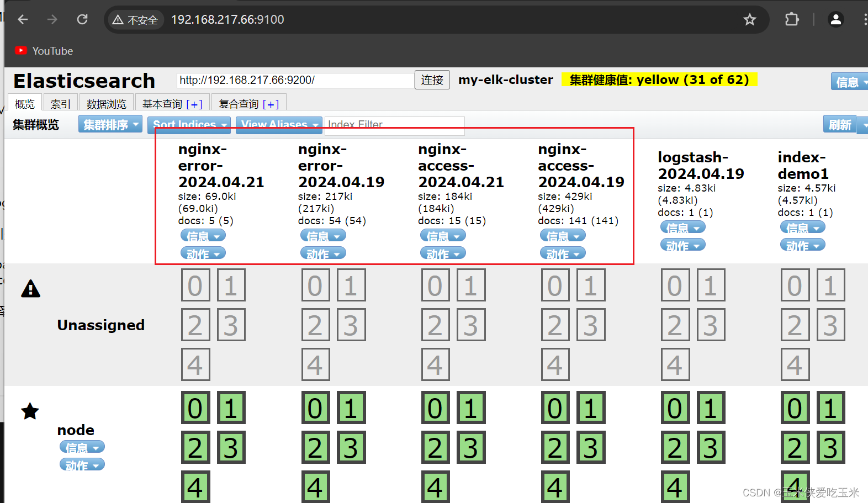Select node shard 2 of nginx-access-2024.04.21
This screenshot has height=503, width=868.
point(436,447)
